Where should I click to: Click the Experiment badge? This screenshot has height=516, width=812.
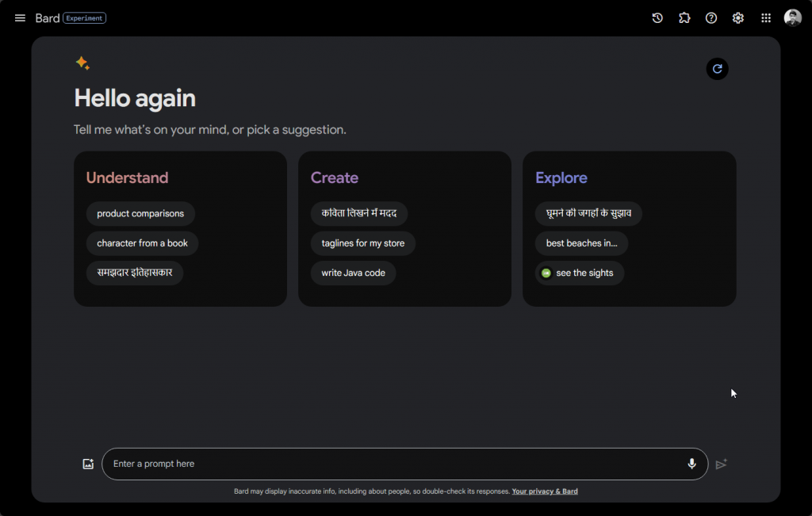pyautogui.click(x=84, y=18)
